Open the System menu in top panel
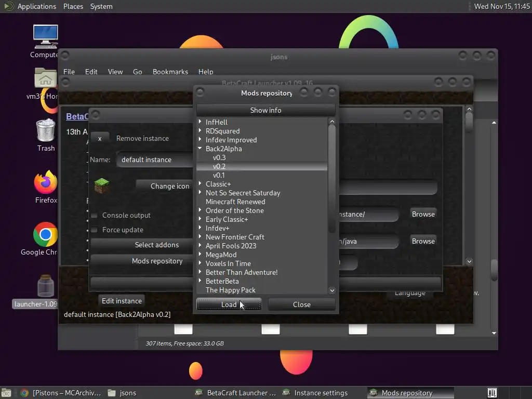 pyautogui.click(x=101, y=6)
